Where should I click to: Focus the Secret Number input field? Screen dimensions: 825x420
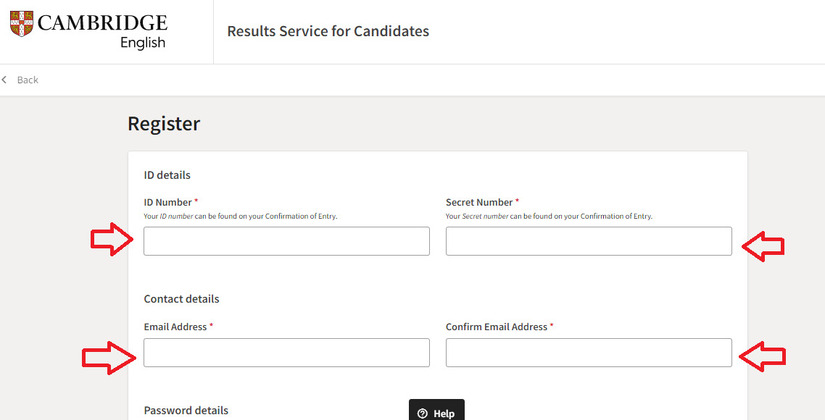pyautogui.click(x=588, y=241)
